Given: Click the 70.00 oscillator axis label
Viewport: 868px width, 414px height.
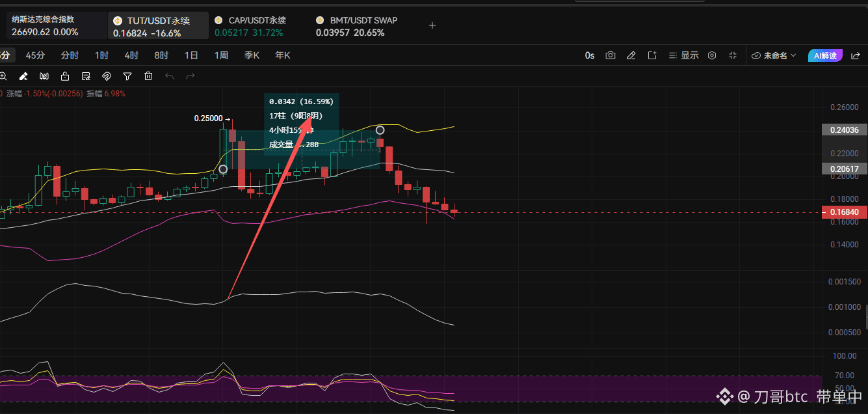Looking at the screenshot, I should click(x=845, y=376).
